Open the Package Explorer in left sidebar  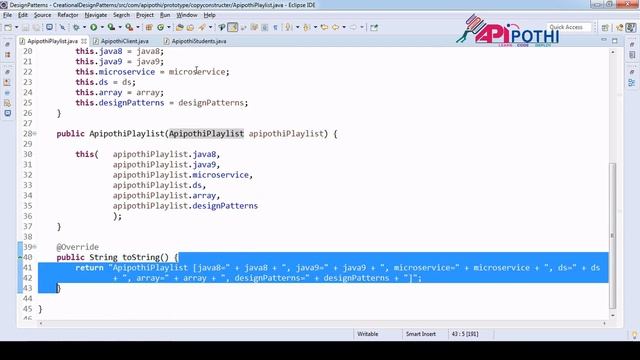[7, 55]
